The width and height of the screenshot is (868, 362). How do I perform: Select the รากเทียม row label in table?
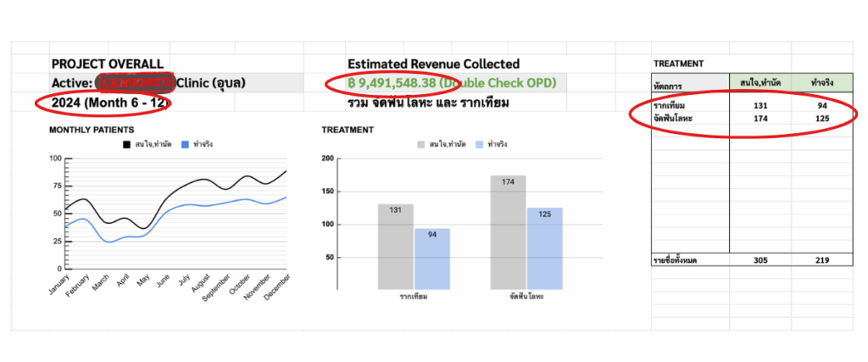tap(670, 106)
